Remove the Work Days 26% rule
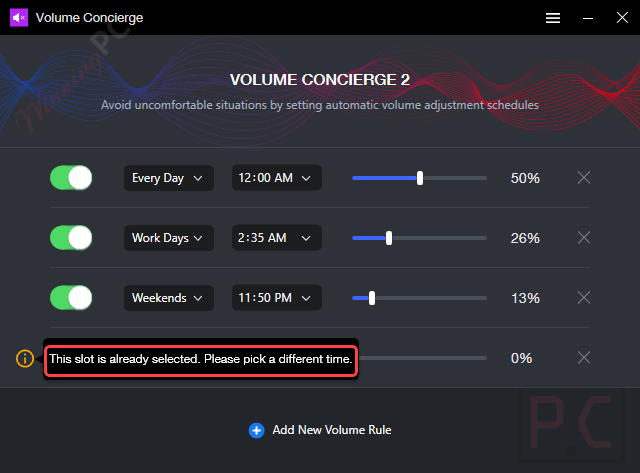The height and width of the screenshot is (473, 640). [584, 238]
